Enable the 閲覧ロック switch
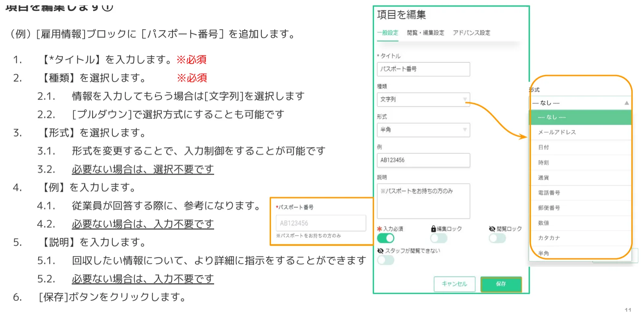Image resolution: width=644 pixels, height=317 pixels. point(497,238)
